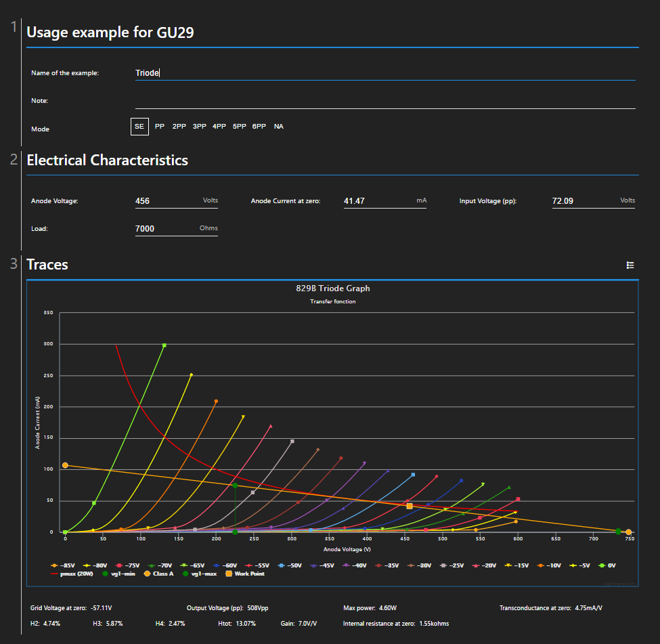
Task: Click the H2 4.74% distortion value
Action: 45,624
